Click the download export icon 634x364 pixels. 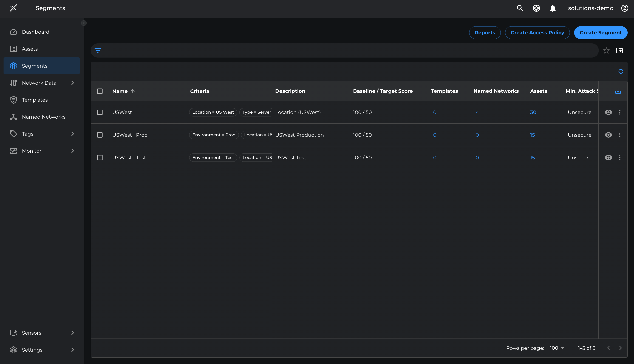pyautogui.click(x=618, y=91)
